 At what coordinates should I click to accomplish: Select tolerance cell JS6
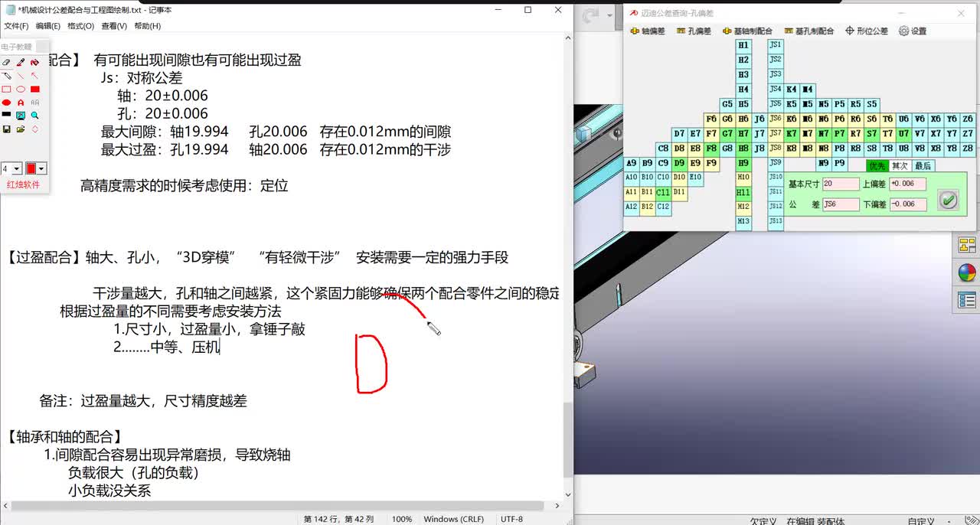pos(776,119)
